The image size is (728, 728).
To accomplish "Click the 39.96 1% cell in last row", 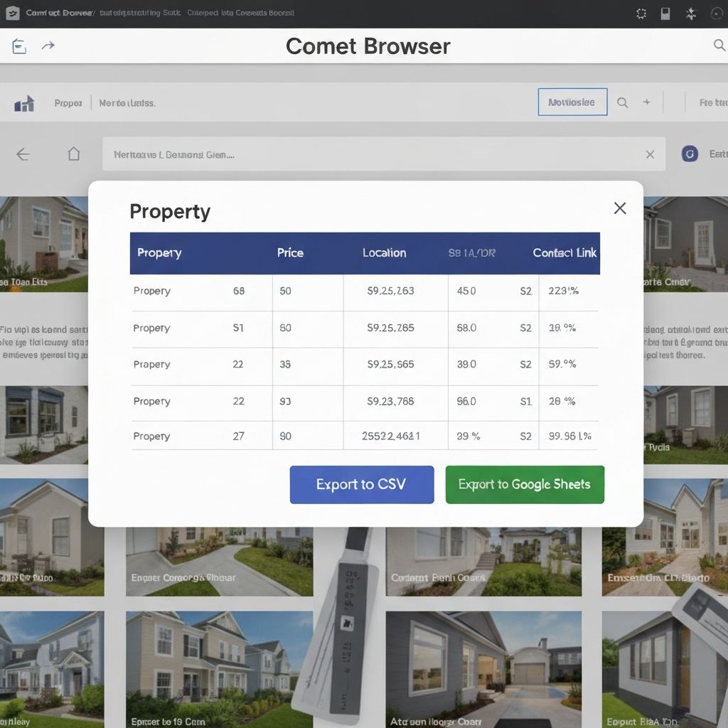I will (569, 436).
